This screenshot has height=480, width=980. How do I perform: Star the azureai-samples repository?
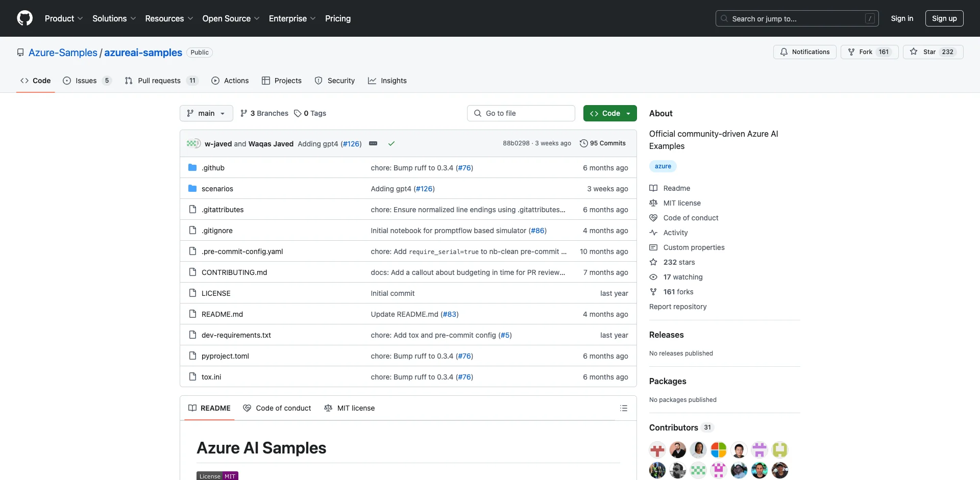933,52
